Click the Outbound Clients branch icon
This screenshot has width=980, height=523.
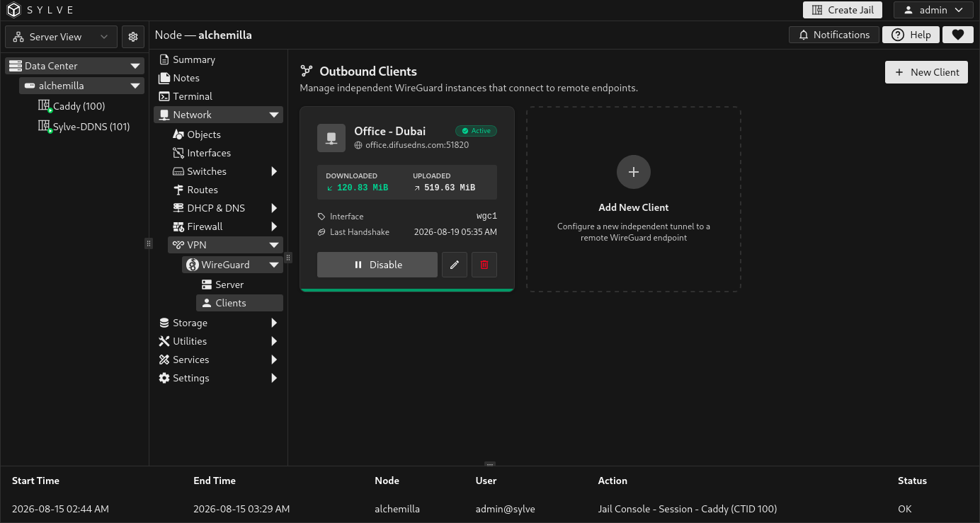[x=307, y=71]
